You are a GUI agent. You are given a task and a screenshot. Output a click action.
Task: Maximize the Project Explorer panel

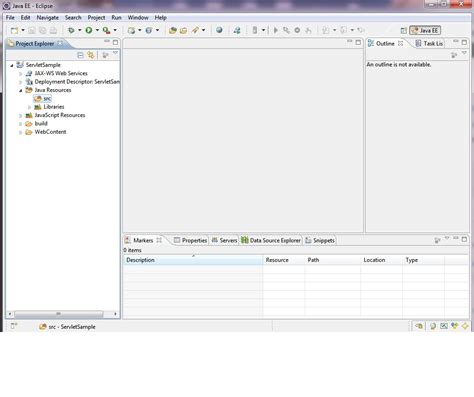point(115,42)
